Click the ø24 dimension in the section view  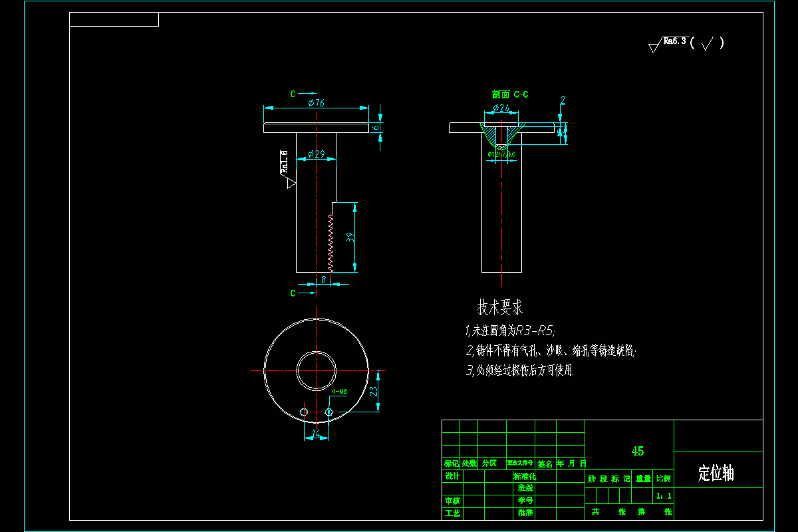point(501,108)
